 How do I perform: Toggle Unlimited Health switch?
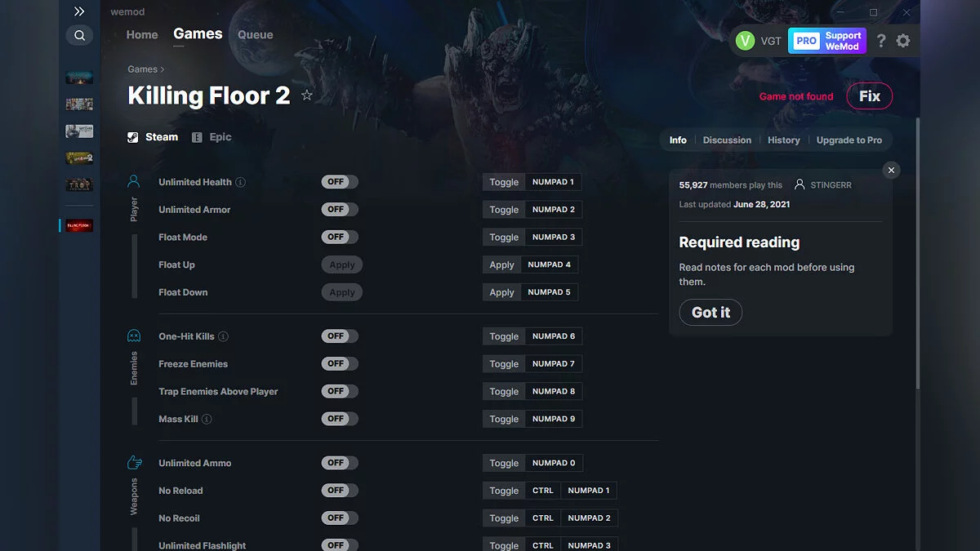[340, 182]
